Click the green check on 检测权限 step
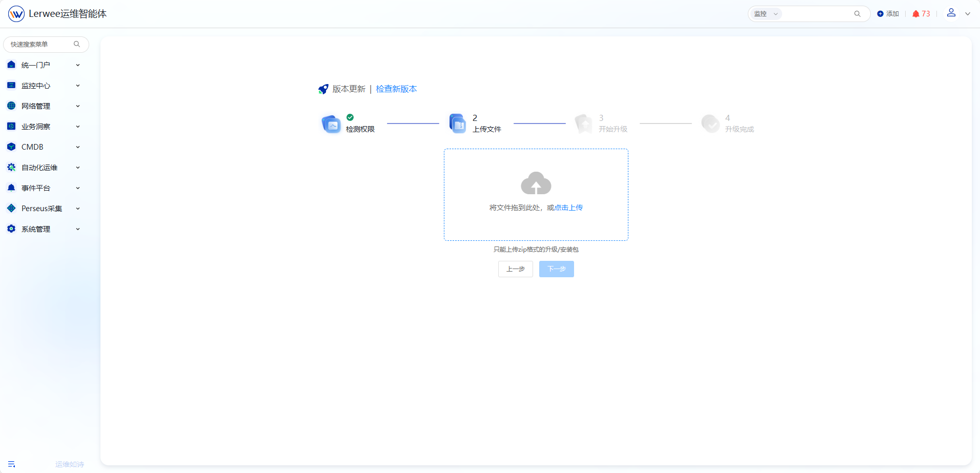This screenshot has width=980, height=473. [350, 117]
